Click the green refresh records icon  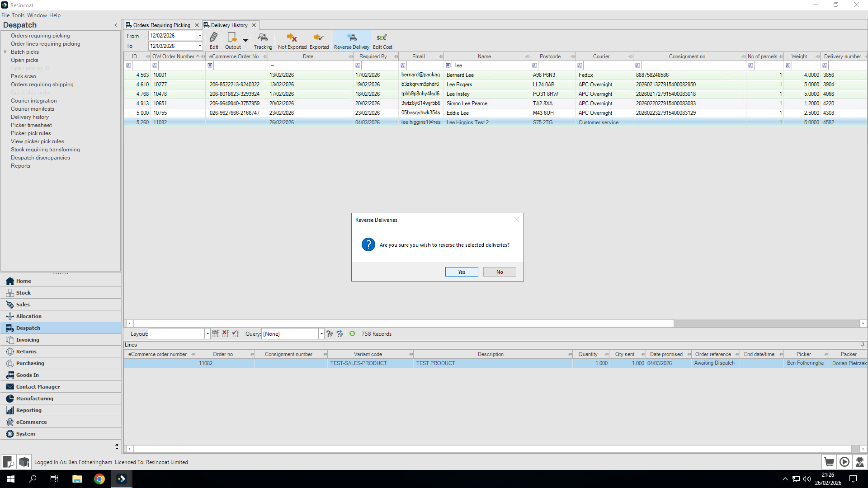pyautogui.click(x=352, y=333)
